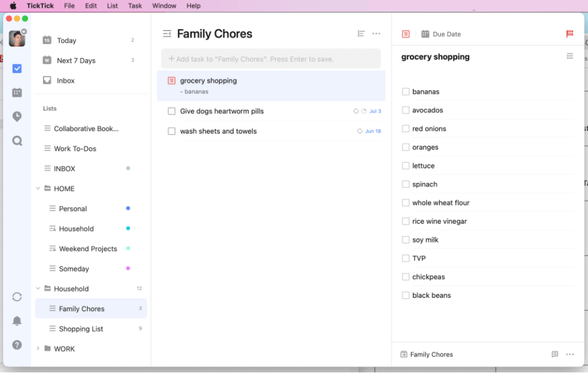Check the whole wheat flour checkbox
This screenshot has height=373, width=588.
[x=405, y=203]
